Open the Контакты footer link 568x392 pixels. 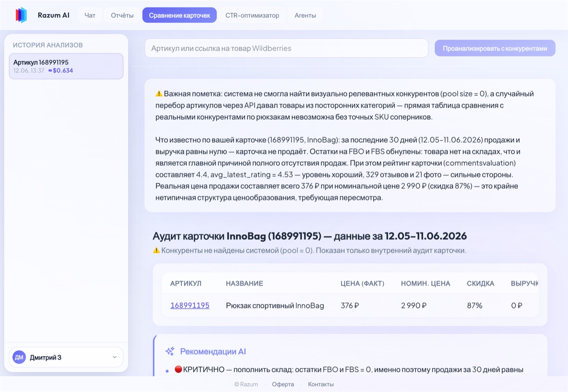click(x=321, y=384)
